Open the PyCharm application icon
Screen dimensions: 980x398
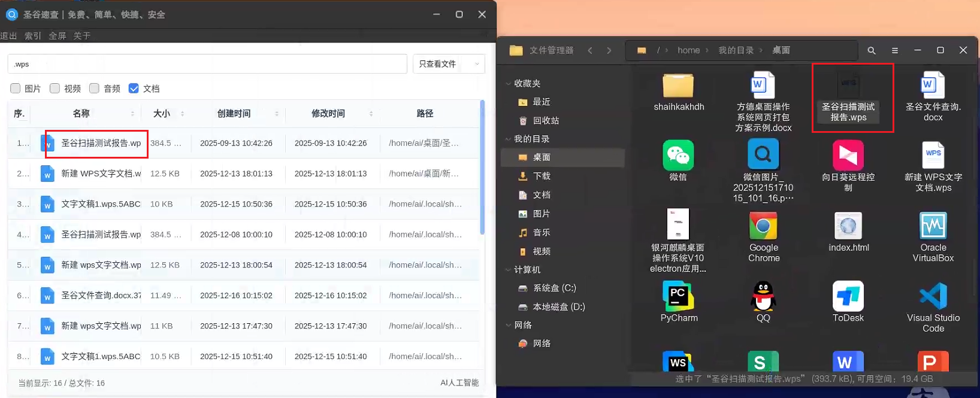point(678,297)
